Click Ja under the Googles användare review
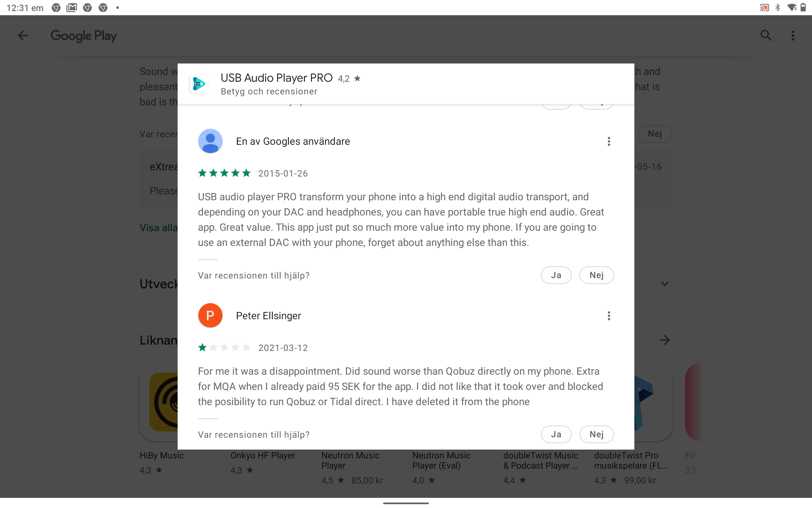812x508 pixels. pos(556,275)
